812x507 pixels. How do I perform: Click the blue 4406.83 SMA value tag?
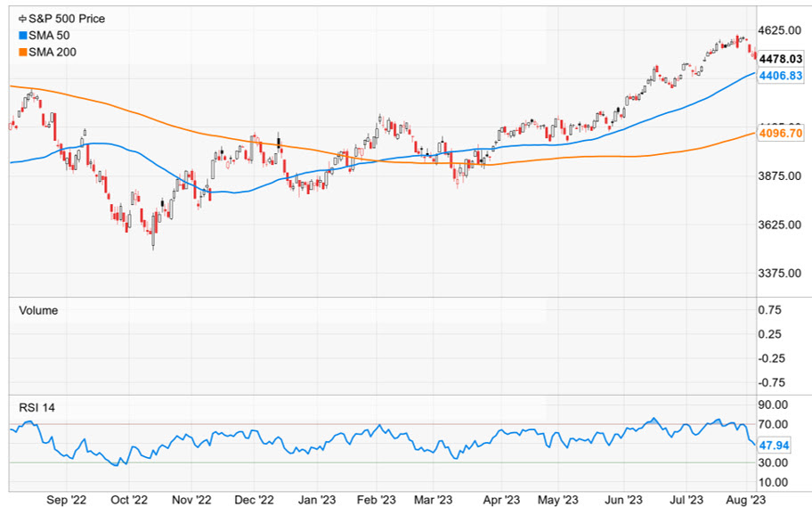coord(781,77)
